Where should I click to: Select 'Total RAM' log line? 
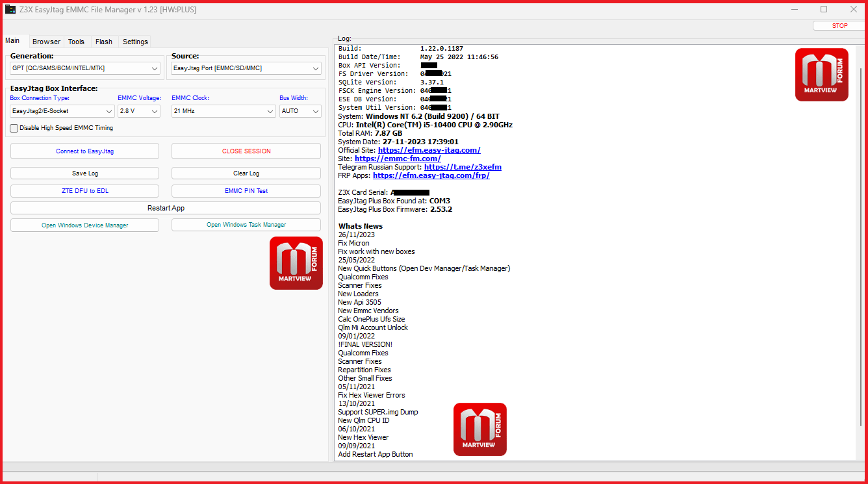tap(370, 133)
